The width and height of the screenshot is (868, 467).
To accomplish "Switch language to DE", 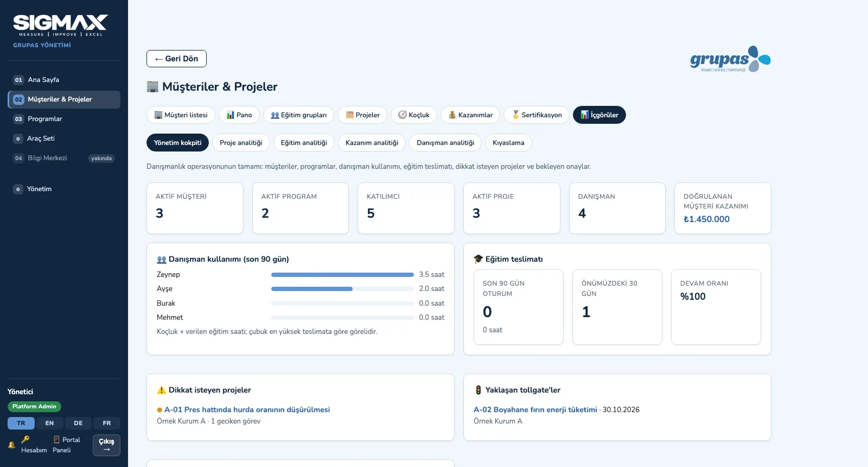I will tap(78, 423).
